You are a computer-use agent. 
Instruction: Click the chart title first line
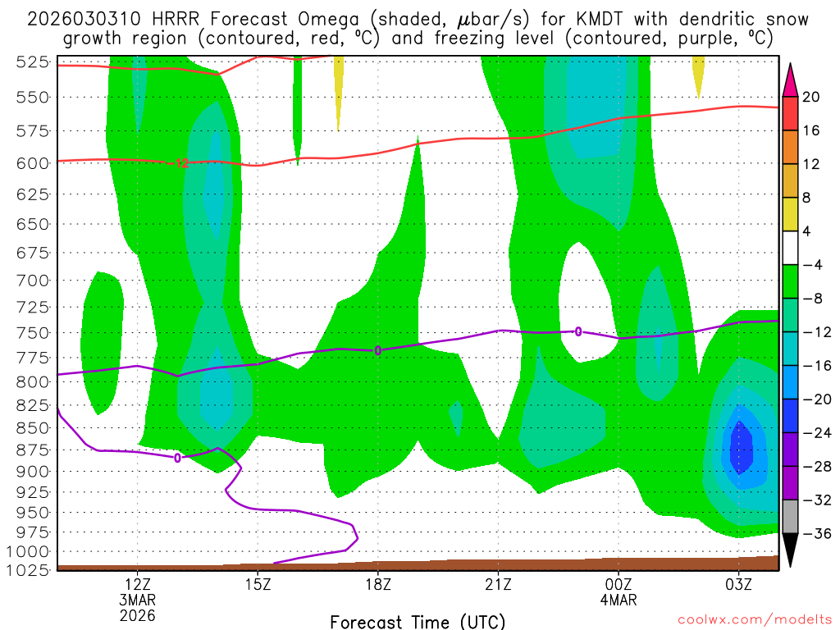(x=418, y=20)
